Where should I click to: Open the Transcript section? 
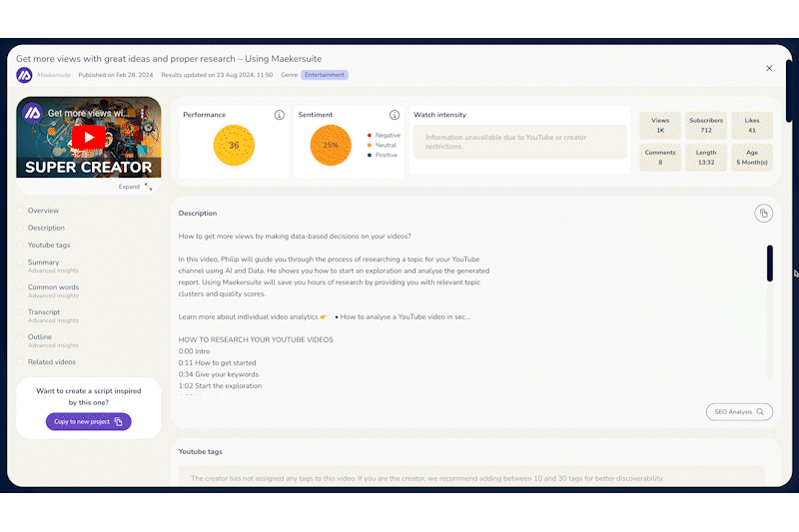[53, 315]
